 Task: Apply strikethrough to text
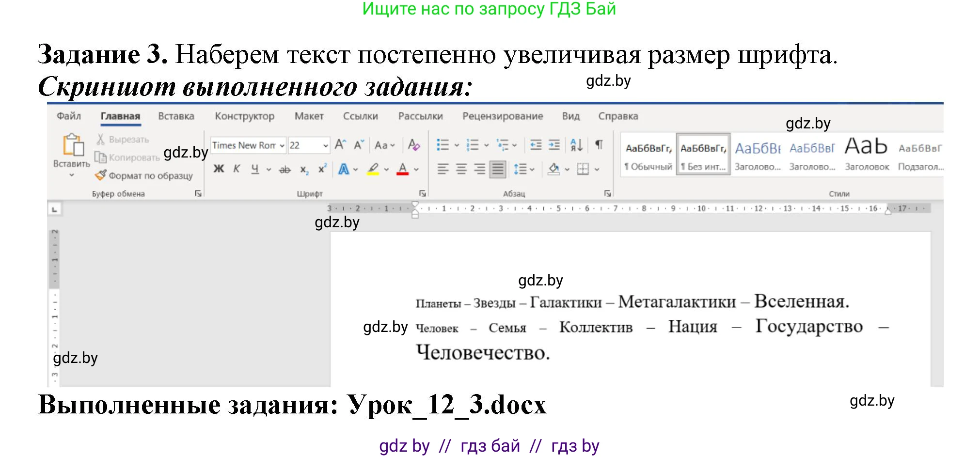coord(284,170)
